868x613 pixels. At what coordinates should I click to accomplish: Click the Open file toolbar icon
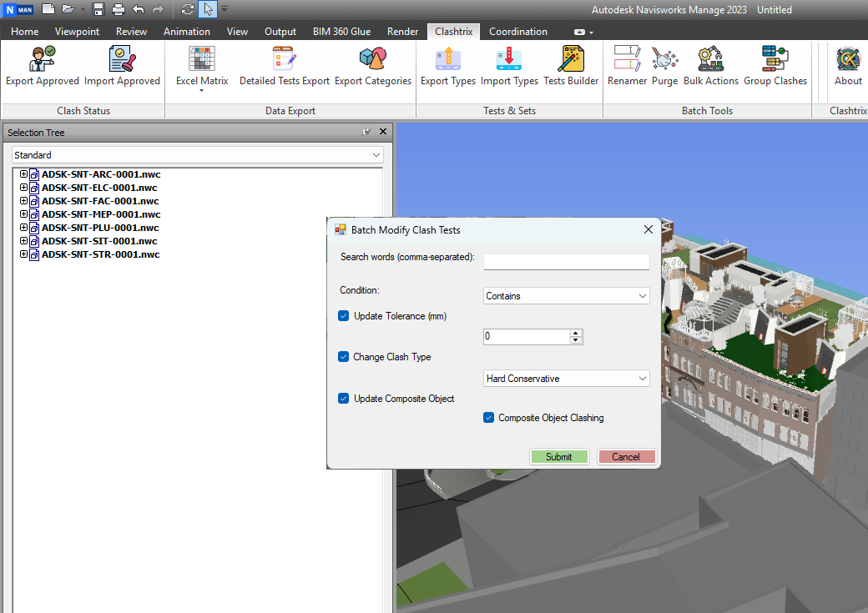[68, 9]
